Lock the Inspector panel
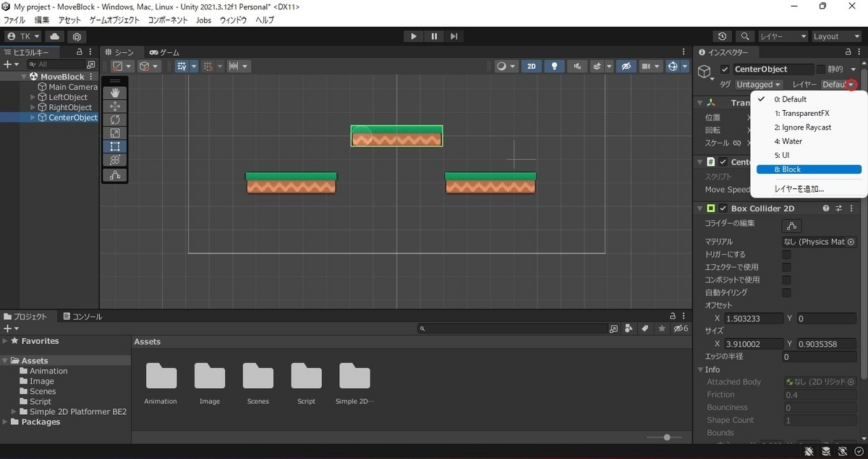Screen dimensions: 868x459 point(848,52)
